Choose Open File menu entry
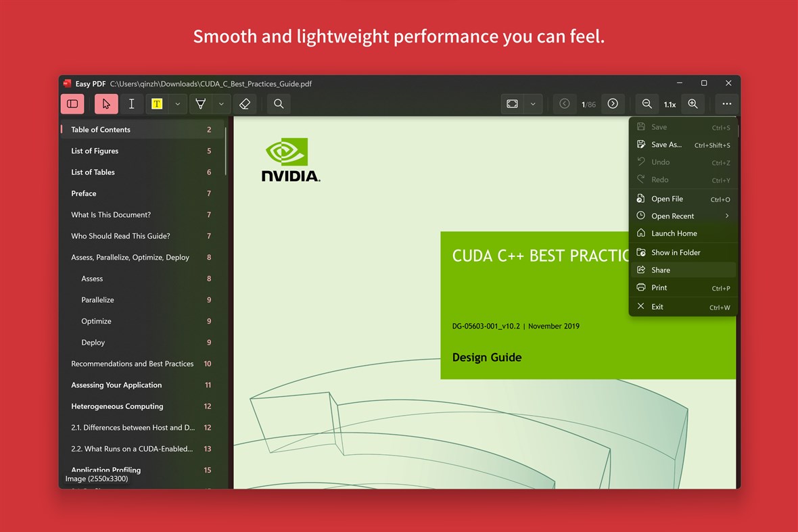 click(x=683, y=199)
